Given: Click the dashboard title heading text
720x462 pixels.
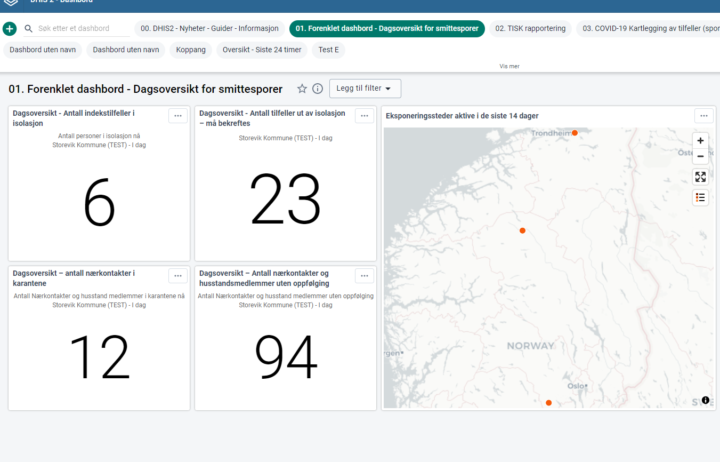Looking at the screenshot, I should point(145,89).
